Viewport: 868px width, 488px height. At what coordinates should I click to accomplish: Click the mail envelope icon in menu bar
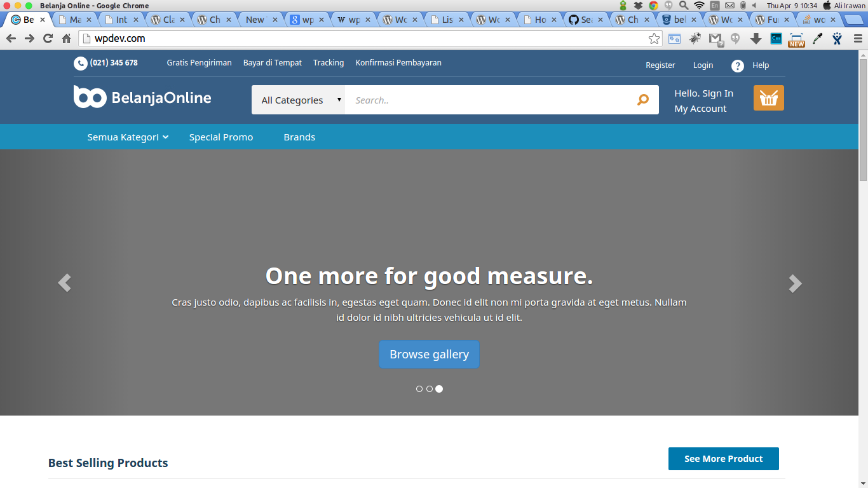729,5
